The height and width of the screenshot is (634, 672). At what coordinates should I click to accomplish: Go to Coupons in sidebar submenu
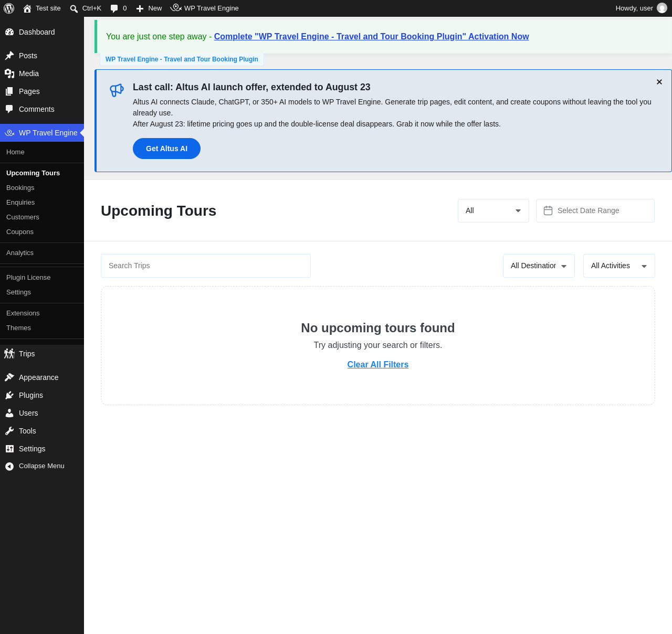[x=20, y=232]
